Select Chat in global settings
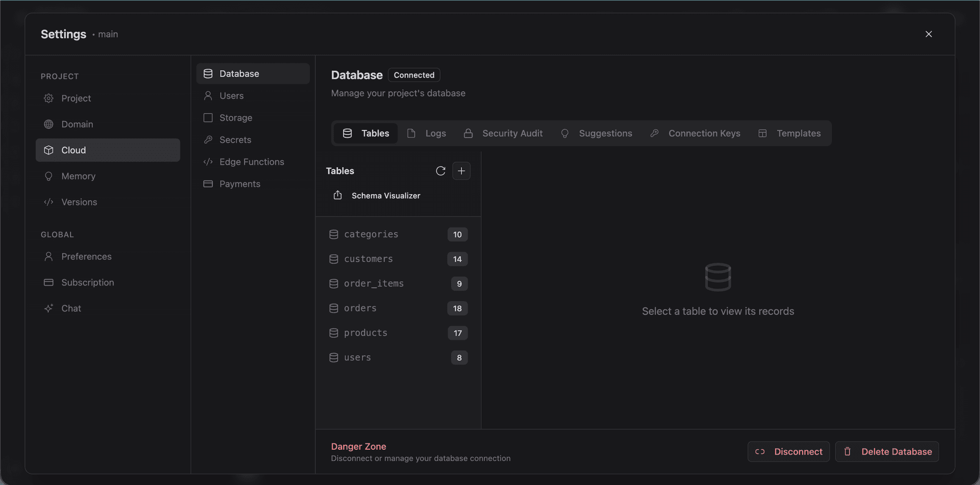 pos(71,308)
